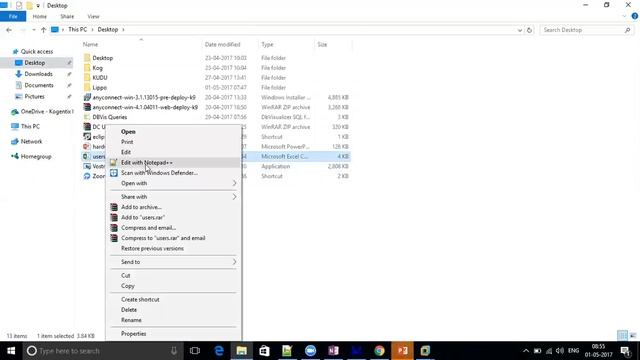The height and width of the screenshot is (360, 640).
Task: Select the Lippo folder
Action: coord(99,88)
